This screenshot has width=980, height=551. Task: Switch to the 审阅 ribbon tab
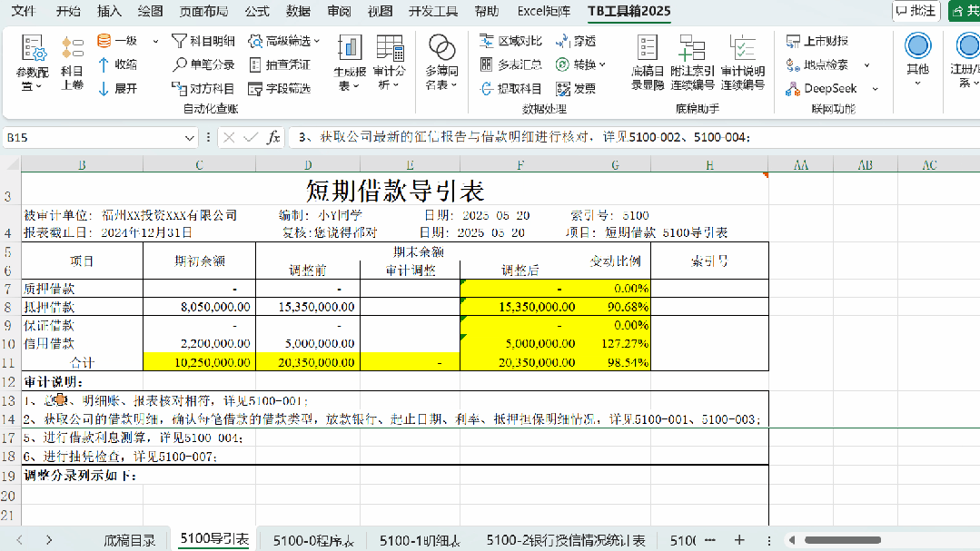[x=339, y=11]
